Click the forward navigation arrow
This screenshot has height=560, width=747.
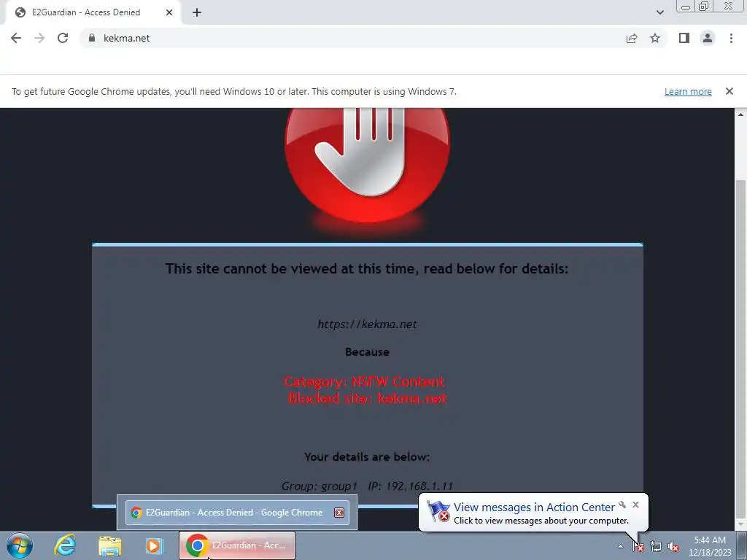[x=39, y=38]
